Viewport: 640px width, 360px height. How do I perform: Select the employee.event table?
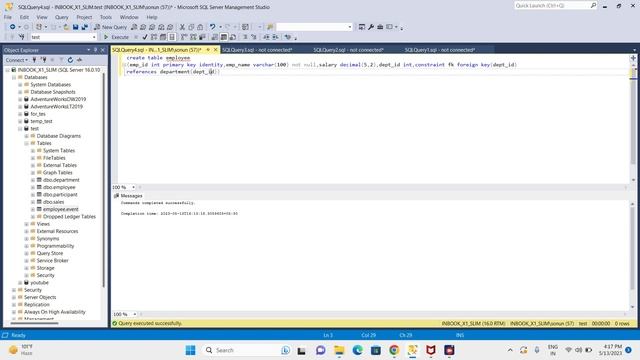point(60,209)
